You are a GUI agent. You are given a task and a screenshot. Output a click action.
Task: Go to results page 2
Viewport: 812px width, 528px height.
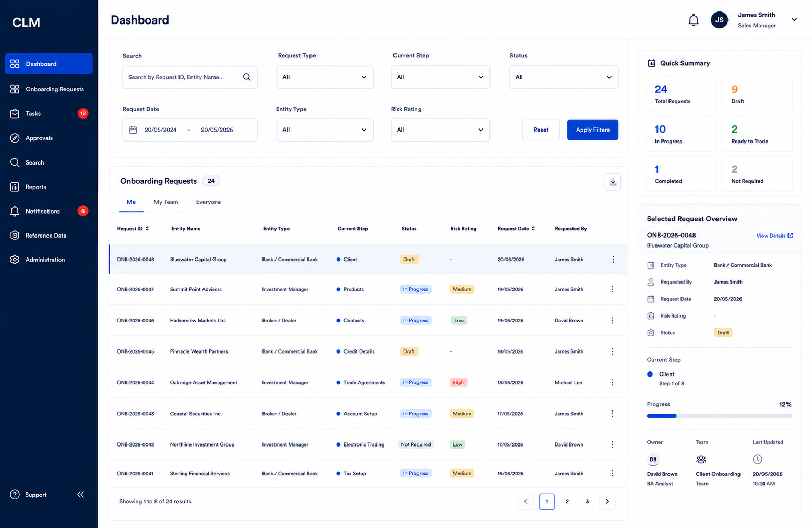click(x=567, y=502)
